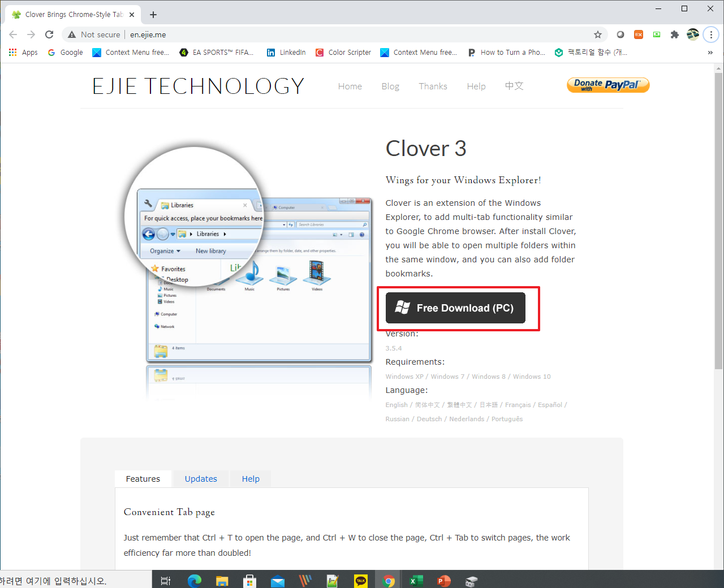
Task: Open the Google bookmark
Action: pyautogui.click(x=65, y=53)
